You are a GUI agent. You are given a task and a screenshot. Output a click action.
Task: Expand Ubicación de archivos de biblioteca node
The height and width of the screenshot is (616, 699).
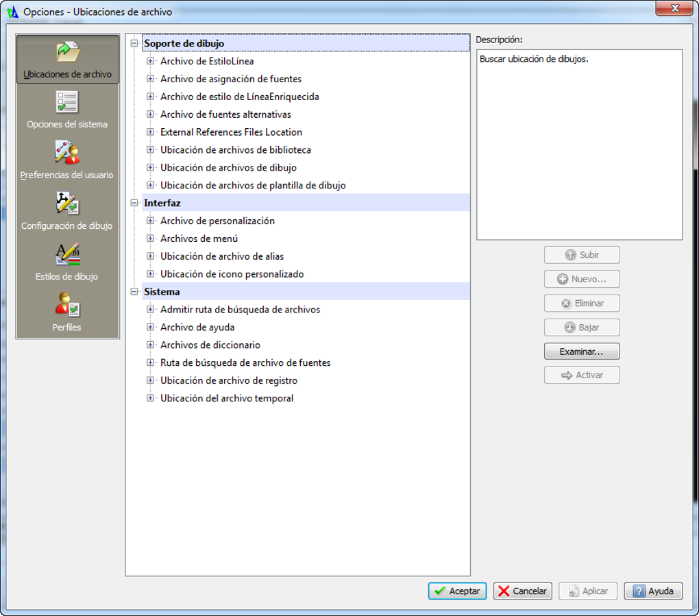(x=150, y=150)
